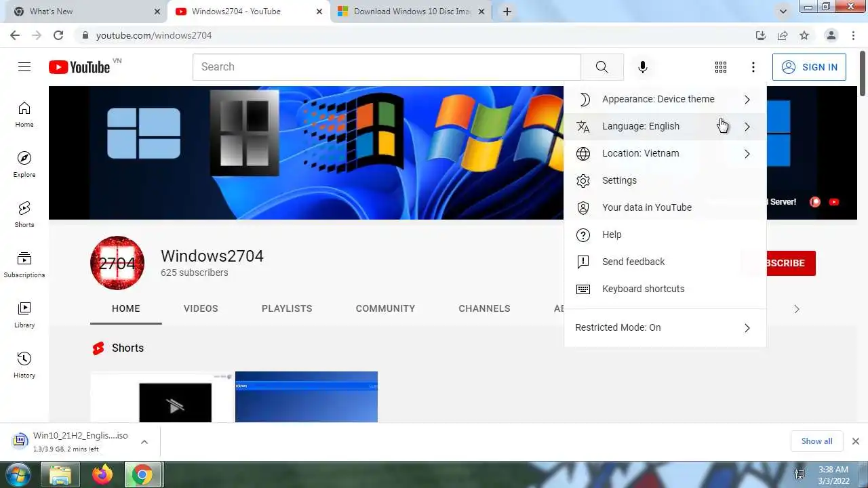Open Library in sidebar
Viewport: 868px width, 488px height.
pos(24,315)
